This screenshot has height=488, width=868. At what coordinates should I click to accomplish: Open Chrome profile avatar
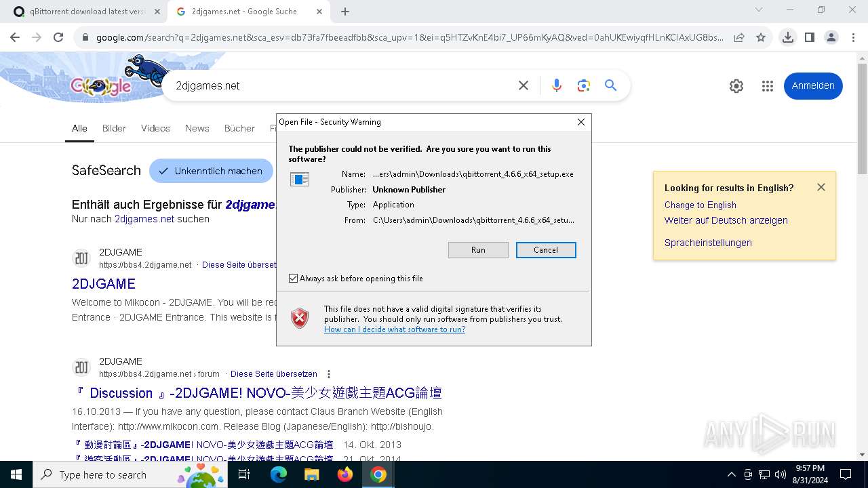(x=831, y=38)
